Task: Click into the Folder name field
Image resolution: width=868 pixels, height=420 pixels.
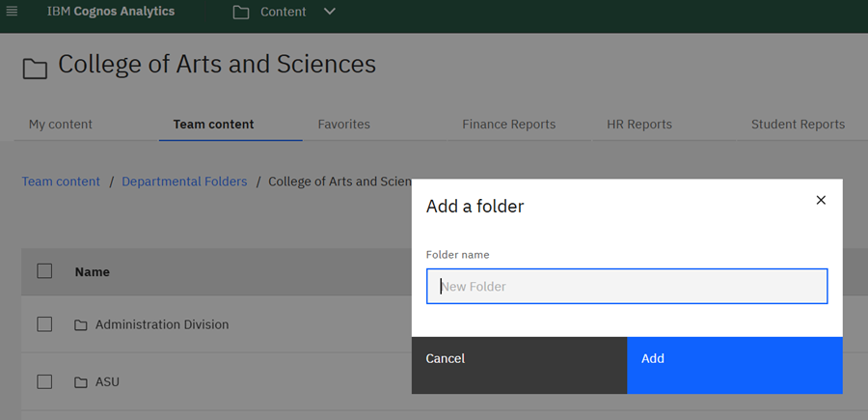Action: [627, 287]
